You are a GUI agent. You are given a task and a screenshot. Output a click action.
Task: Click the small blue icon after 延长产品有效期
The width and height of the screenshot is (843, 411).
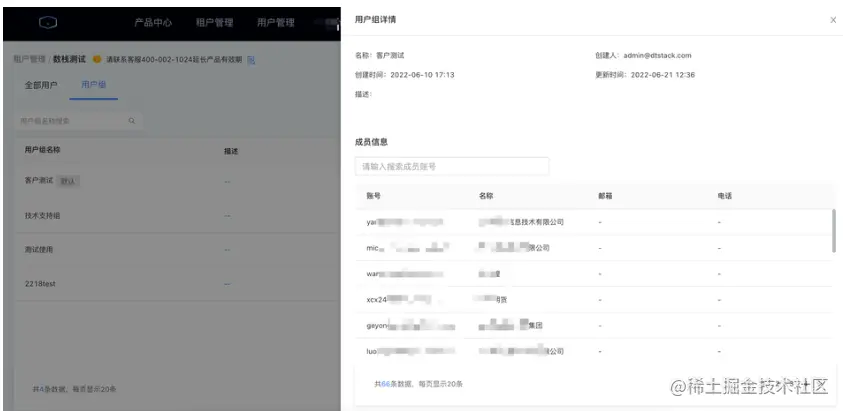click(251, 60)
